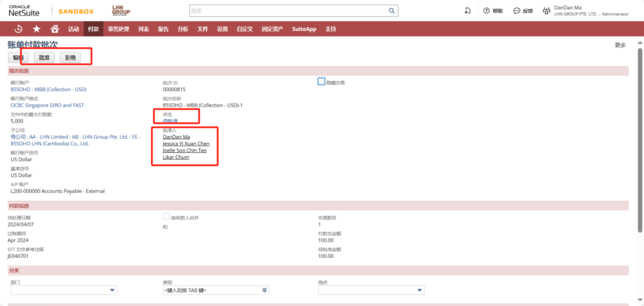Click the 帮助 help icon
The width and height of the screenshot is (644, 306).
tap(487, 11)
